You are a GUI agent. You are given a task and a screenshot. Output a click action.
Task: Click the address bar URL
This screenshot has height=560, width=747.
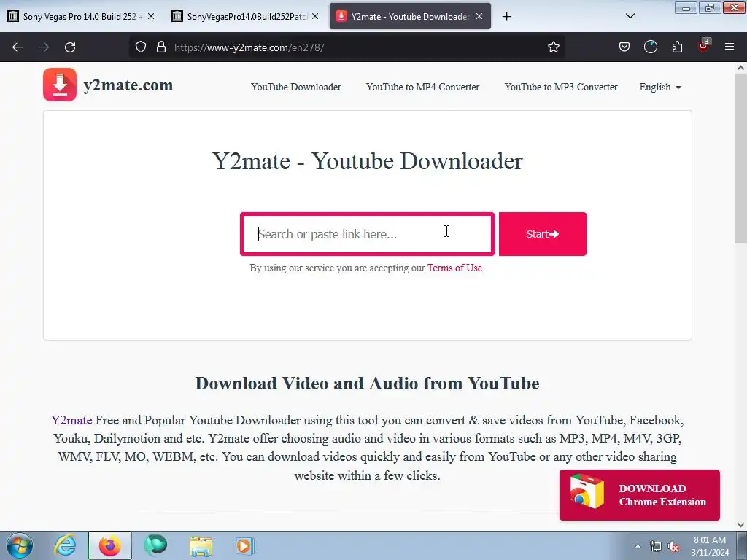pos(249,47)
